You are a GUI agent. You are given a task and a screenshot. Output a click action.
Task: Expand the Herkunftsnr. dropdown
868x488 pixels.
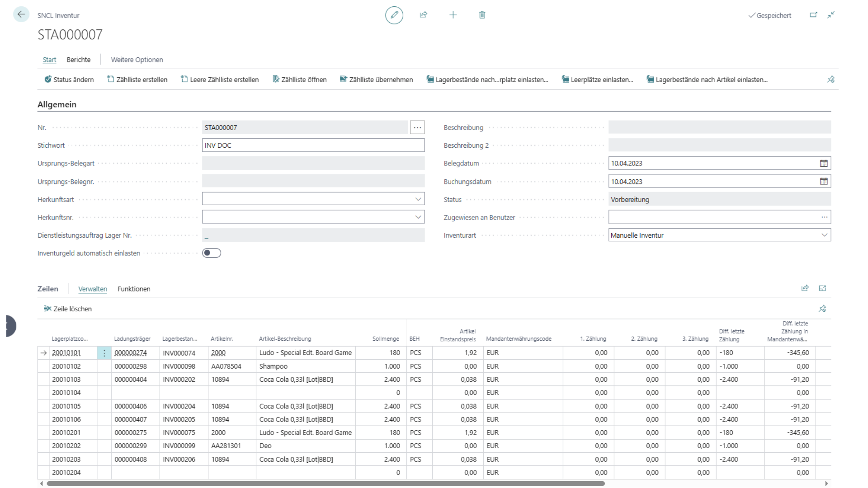click(x=418, y=217)
